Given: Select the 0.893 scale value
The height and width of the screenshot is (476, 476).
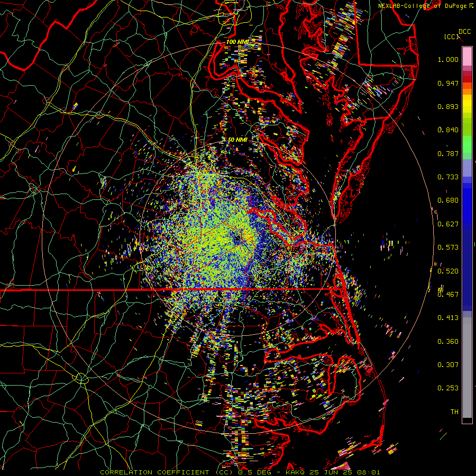Looking at the screenshot, I should point(448,106).
